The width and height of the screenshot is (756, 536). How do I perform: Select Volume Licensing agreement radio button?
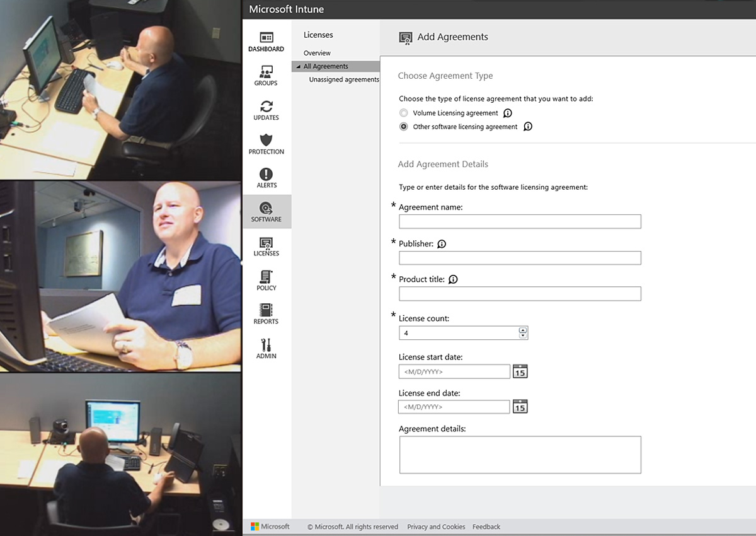click(x=404, y=114)
